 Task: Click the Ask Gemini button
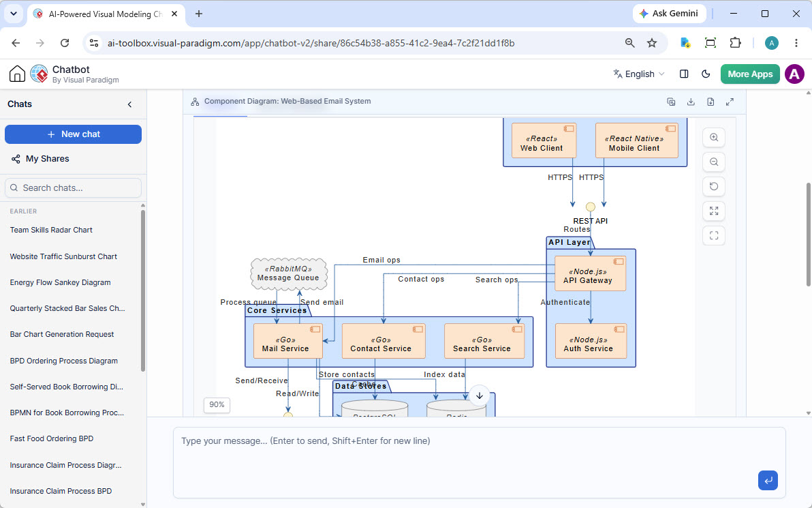669,14
